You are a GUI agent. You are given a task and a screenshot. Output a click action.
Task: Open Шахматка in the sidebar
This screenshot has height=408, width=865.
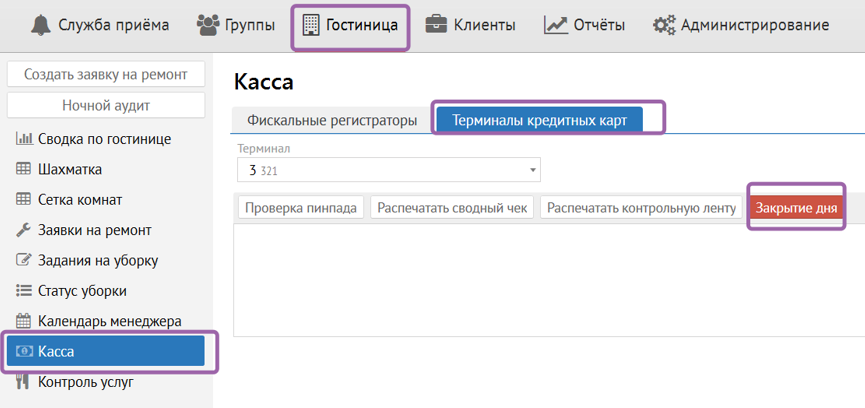click(70, 169)
